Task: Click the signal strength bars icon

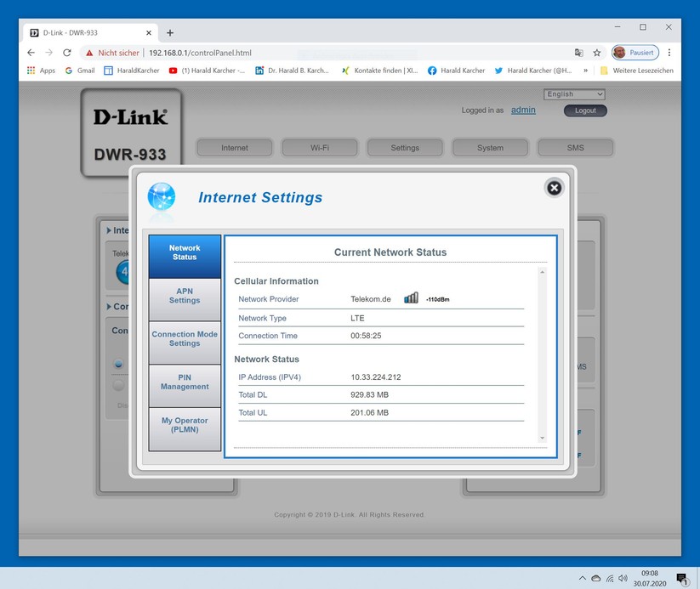Action: pyautogui.click(x=411, y=297)
